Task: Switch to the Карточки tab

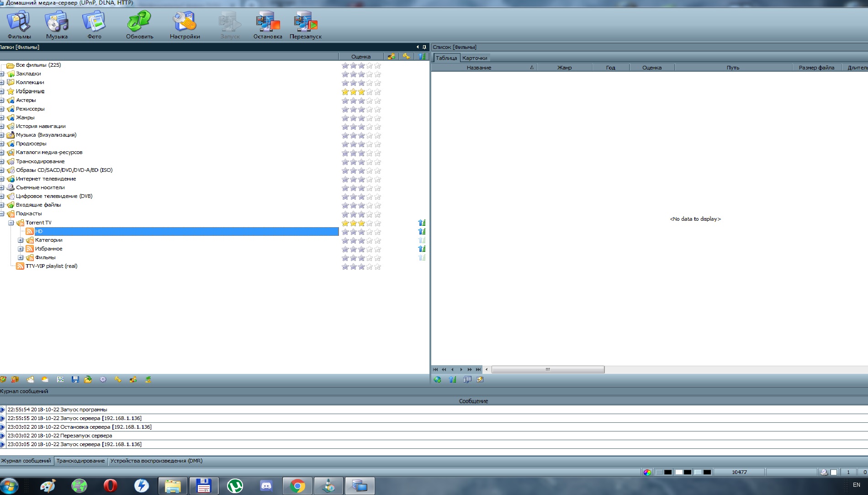Action: pyautogui.click(x=474, y=58)
